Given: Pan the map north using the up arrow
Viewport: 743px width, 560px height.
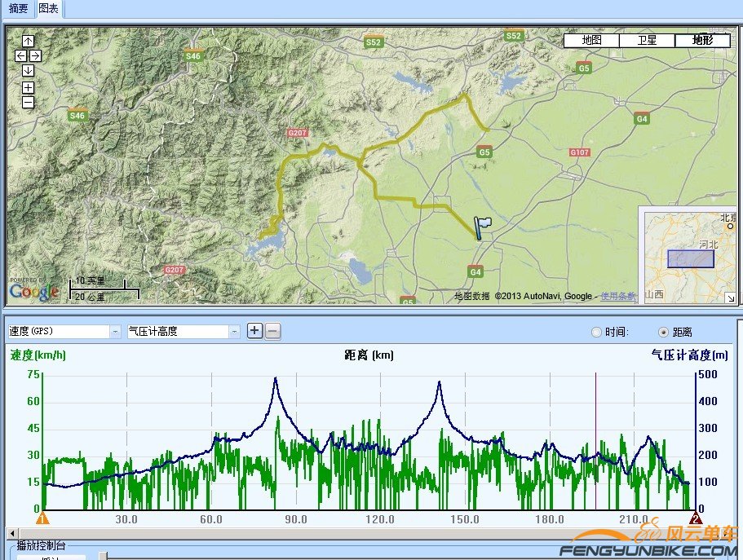Looking at the screenshot, I should point(28,42).
